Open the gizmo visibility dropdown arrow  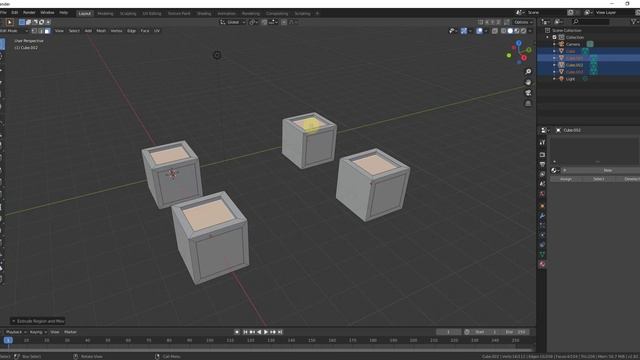point(470,31)
